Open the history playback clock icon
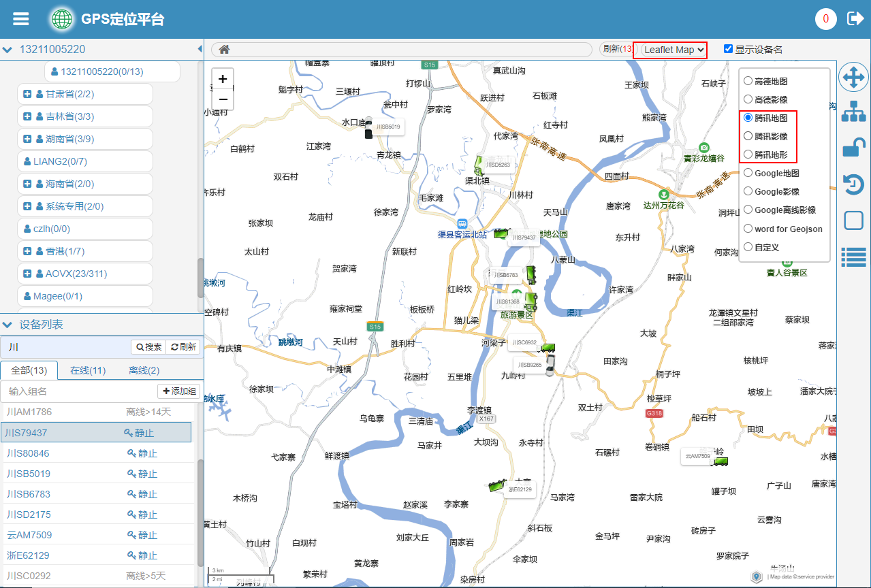 pyautogui.click(x=853, y=184)
